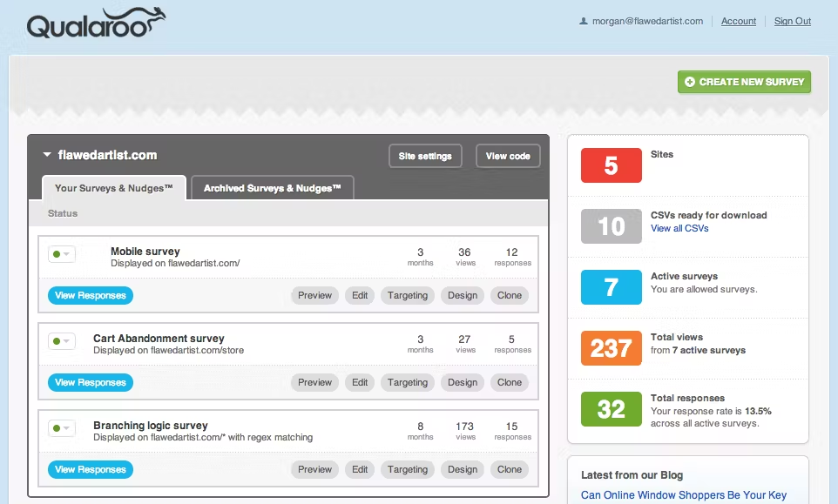The height and width of the screenshot is (504, 838).
Task: Open the View all CSVs link
Action: [x=679, y=229]
